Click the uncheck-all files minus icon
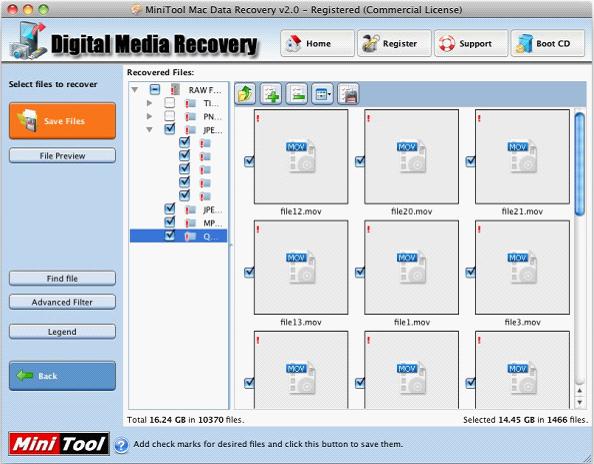The image size is (594, 464). tap(297, 94)
